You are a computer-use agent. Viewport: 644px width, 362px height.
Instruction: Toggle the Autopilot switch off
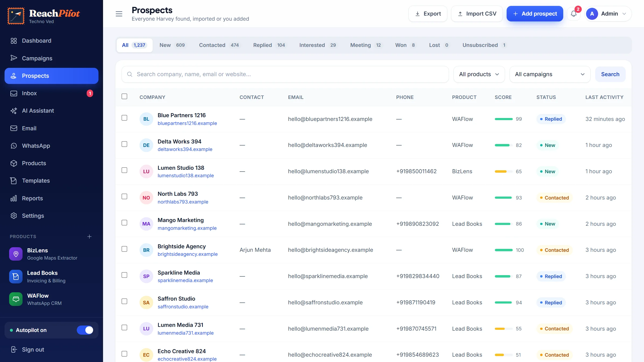point(85,330)
